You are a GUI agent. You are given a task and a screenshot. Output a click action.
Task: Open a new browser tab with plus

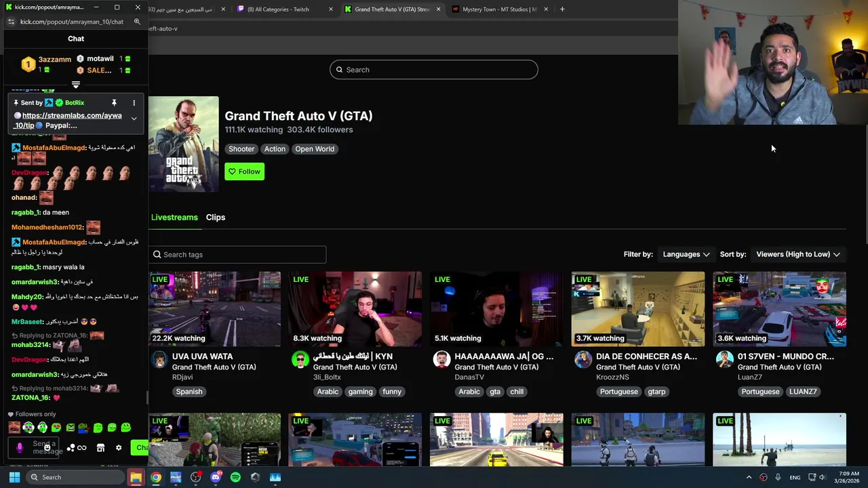tap(562, 9)
